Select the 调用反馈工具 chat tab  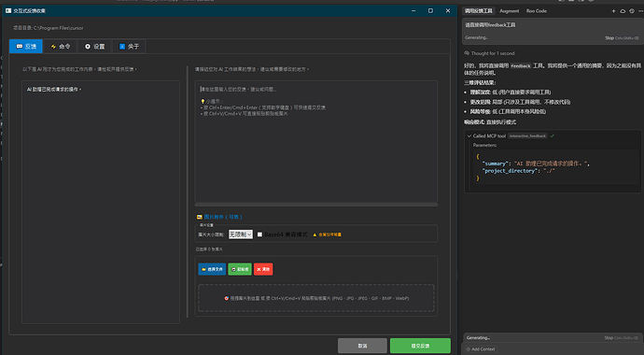tap(479, 11)
